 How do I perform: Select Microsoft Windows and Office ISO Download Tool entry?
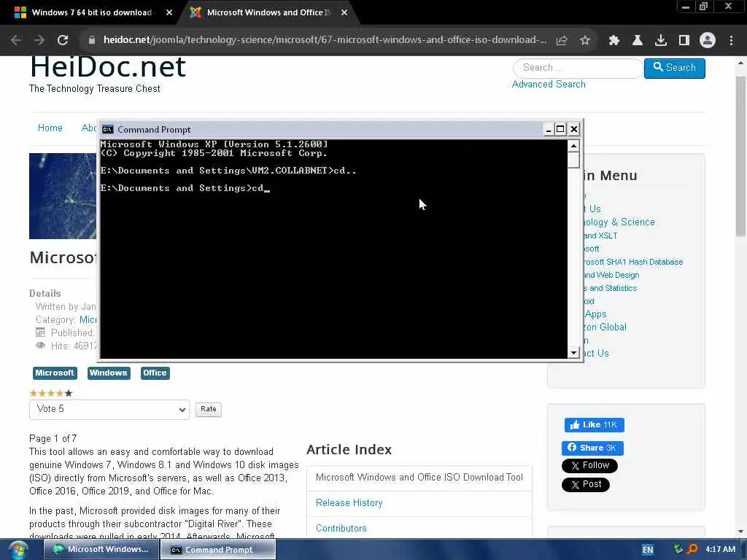419,478
